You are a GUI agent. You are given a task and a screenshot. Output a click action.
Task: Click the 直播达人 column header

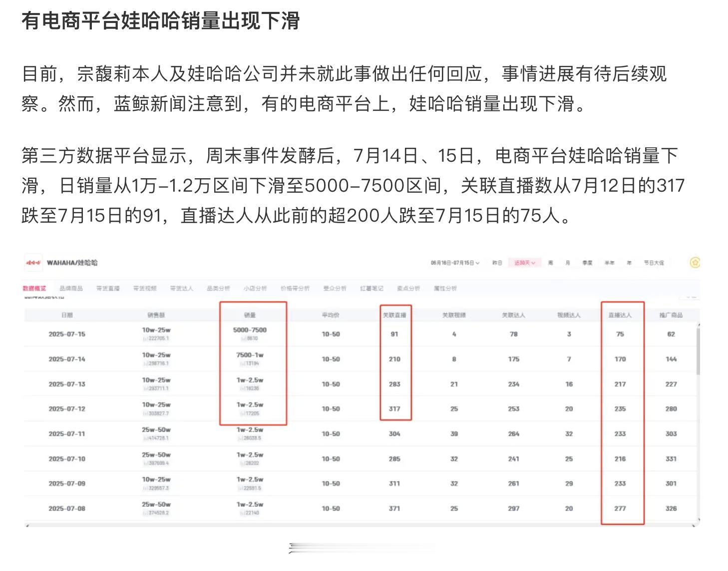click(620, 315)
